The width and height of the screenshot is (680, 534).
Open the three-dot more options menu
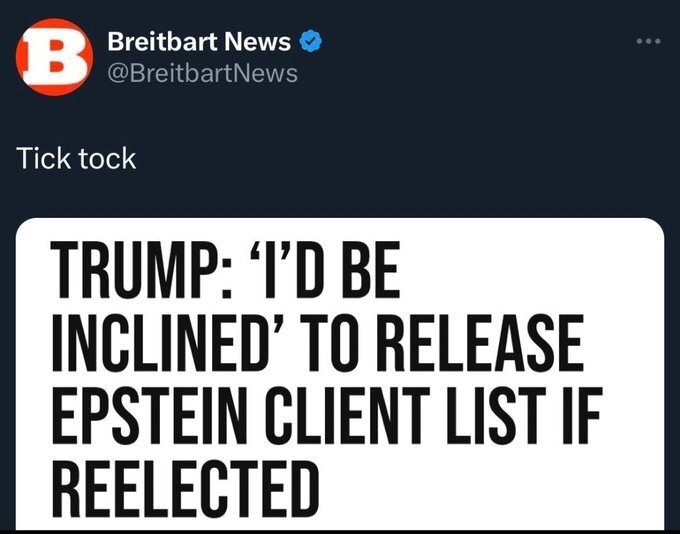click(649, 42)
